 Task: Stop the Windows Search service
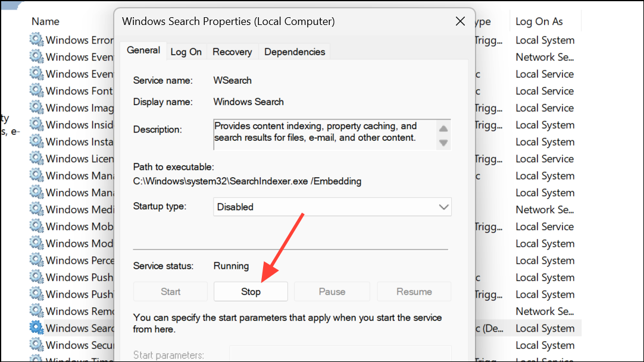click(x=251, y=291)
